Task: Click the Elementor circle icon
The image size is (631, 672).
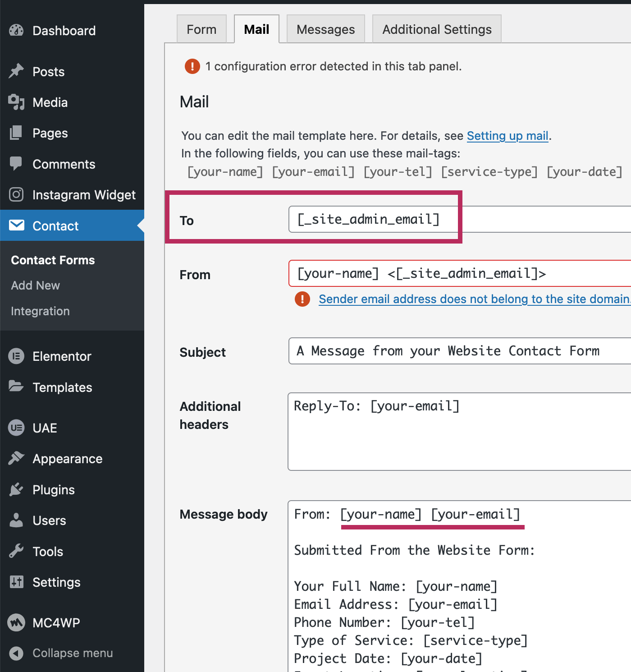Action: [x=16, y=356]
